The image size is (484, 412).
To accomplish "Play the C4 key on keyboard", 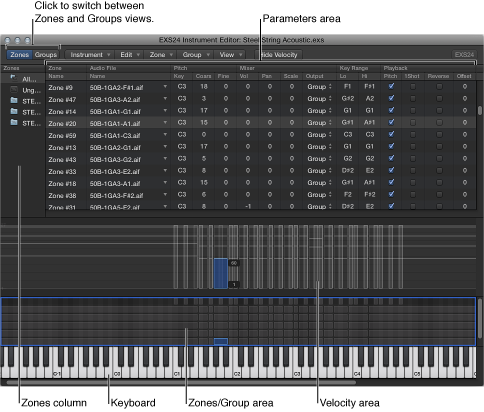I will coord(357,373).
